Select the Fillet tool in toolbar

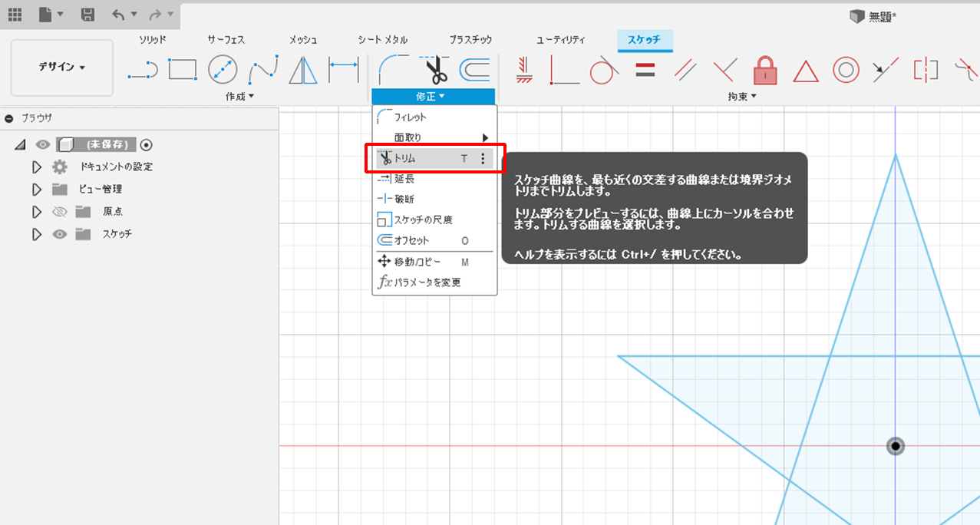tap(393, 70)
